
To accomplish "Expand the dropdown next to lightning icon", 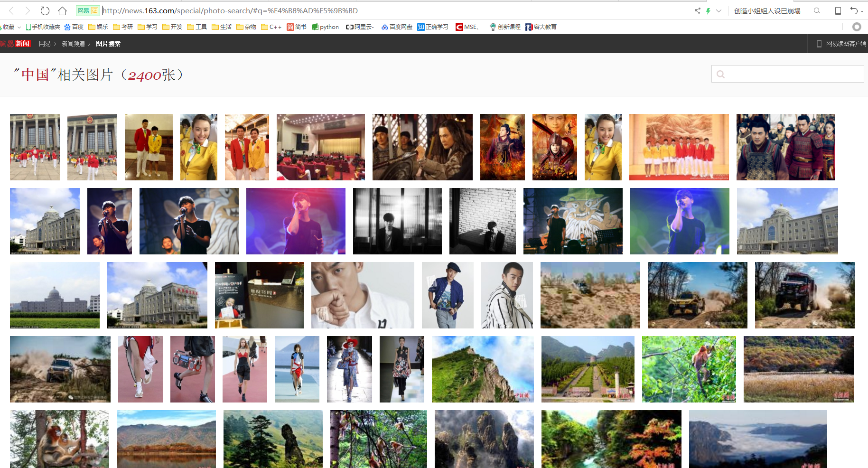I will click(719, 10).
